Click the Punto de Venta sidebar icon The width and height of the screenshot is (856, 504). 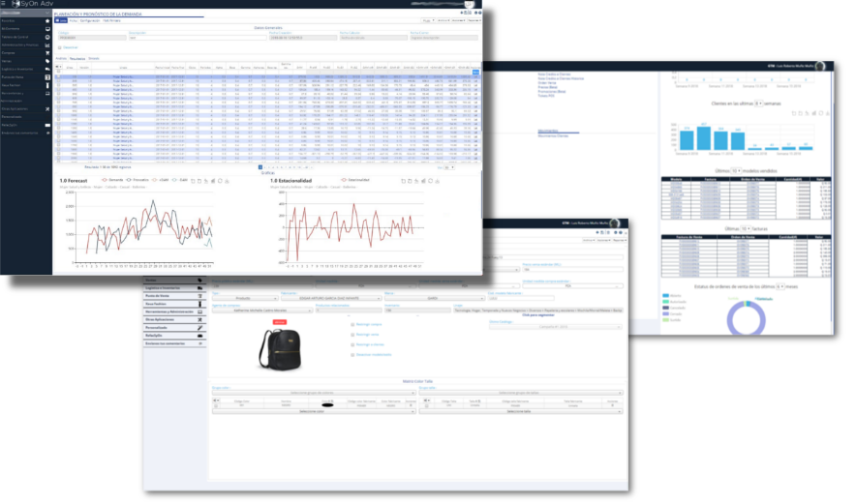(x=47, y=76)
